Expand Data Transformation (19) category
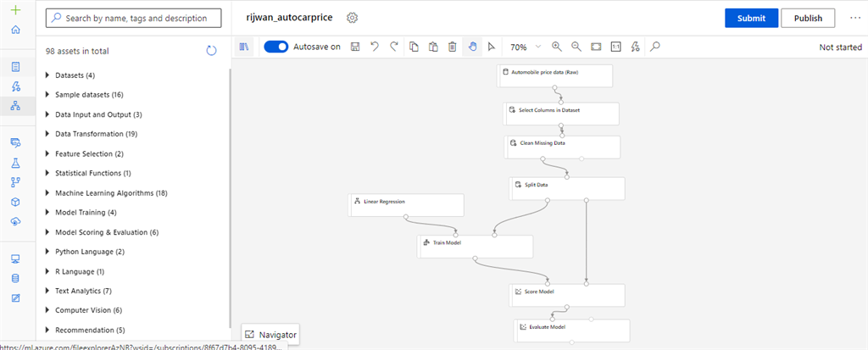This screenshot has height=350, width=868. point(47,134)
